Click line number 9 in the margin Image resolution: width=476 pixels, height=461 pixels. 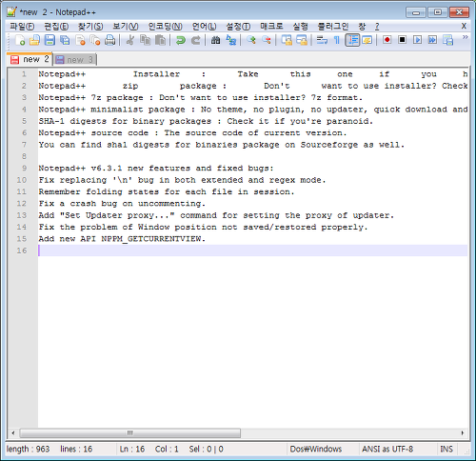(x=25, y=168)
